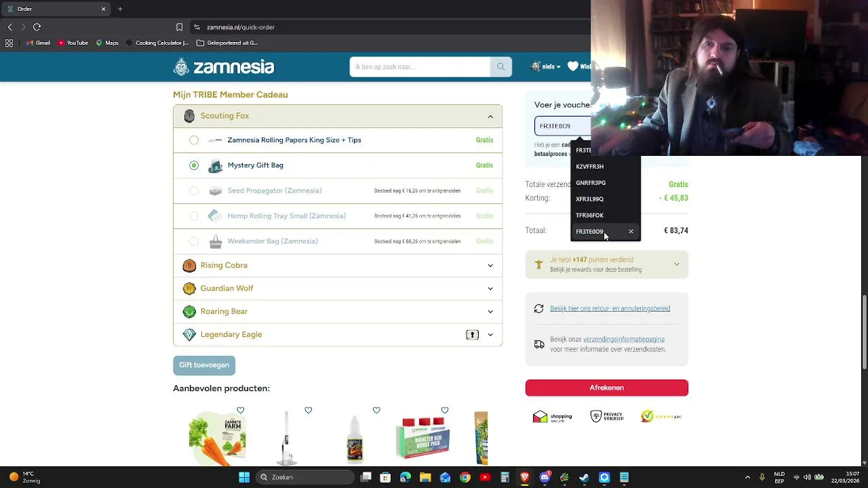868x488 pixels.
Task: Select the Weekender Bag (Zamnesia) radio option
Action: coord(194,241)
